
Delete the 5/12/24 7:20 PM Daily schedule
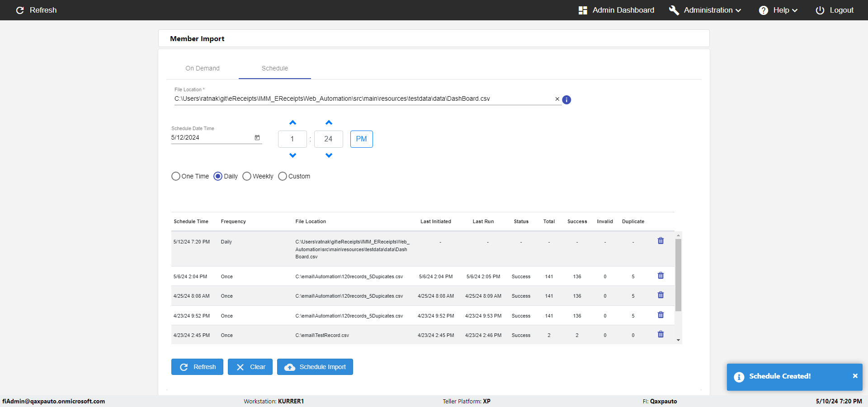pos(660,241)
